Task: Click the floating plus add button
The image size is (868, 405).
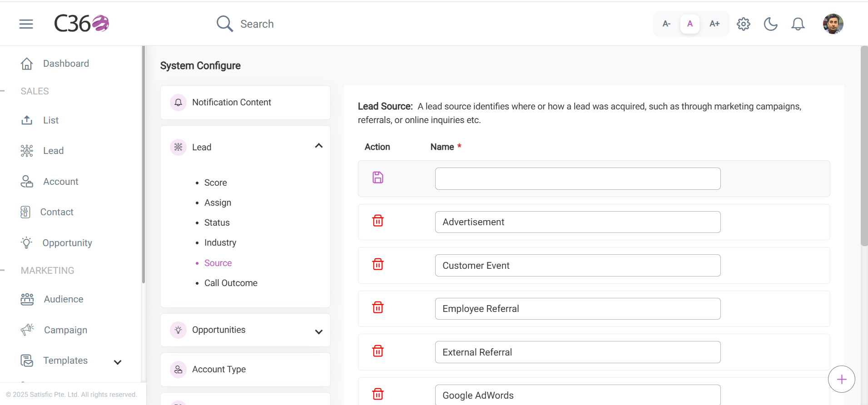Action: tap(842, 379)
